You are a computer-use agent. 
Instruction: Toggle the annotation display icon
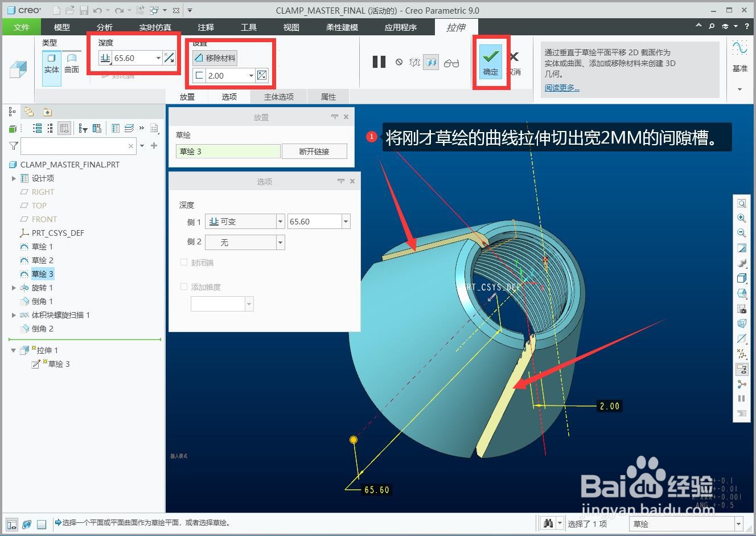click(742, 369)
